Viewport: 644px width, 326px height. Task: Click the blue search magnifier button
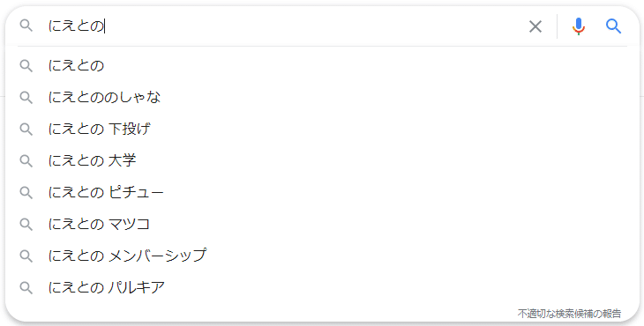tap(613, 26)
